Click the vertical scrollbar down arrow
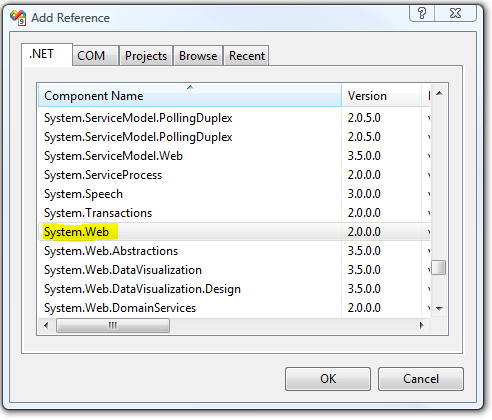492x420 pixels. [x=439, y=309]
